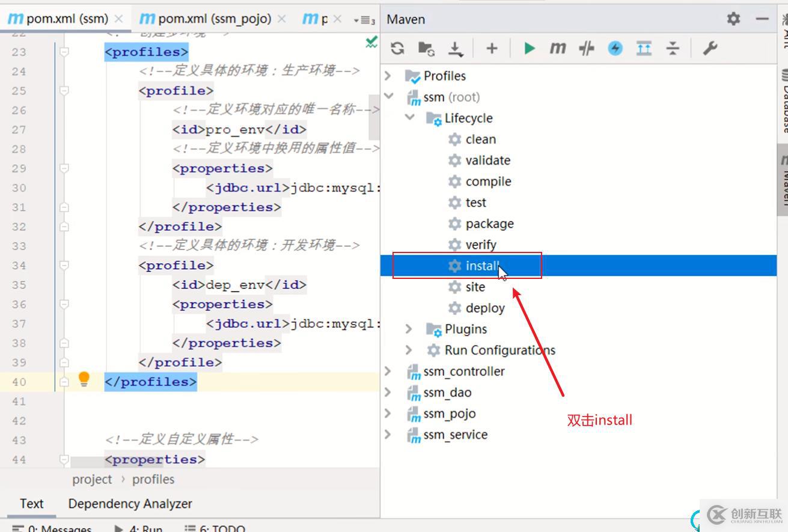
Task: Generate sources and update folders icon
Action: tap(426, 48)
